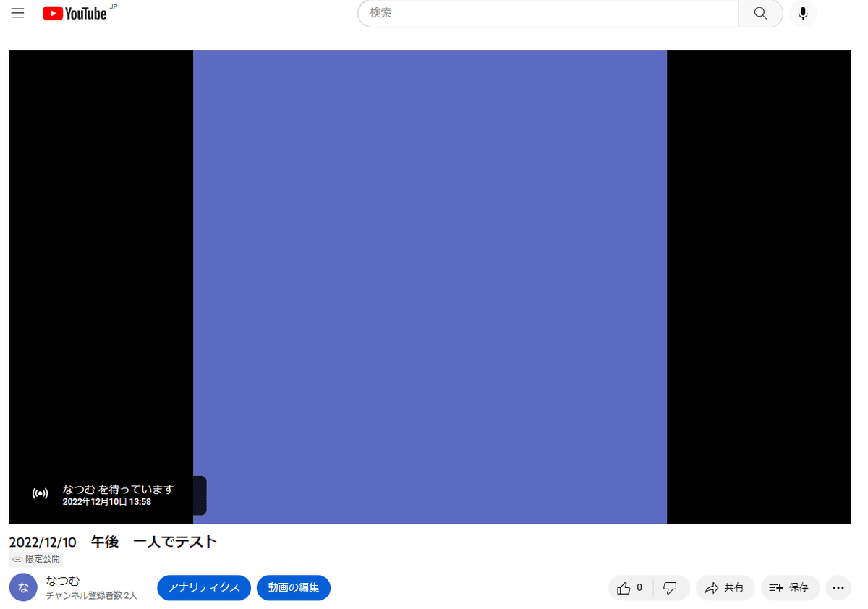Image resolution: width=868 pixels, height=609 pixels.
Task: Click the magnifier search button
Action: (x=760, y=13)
